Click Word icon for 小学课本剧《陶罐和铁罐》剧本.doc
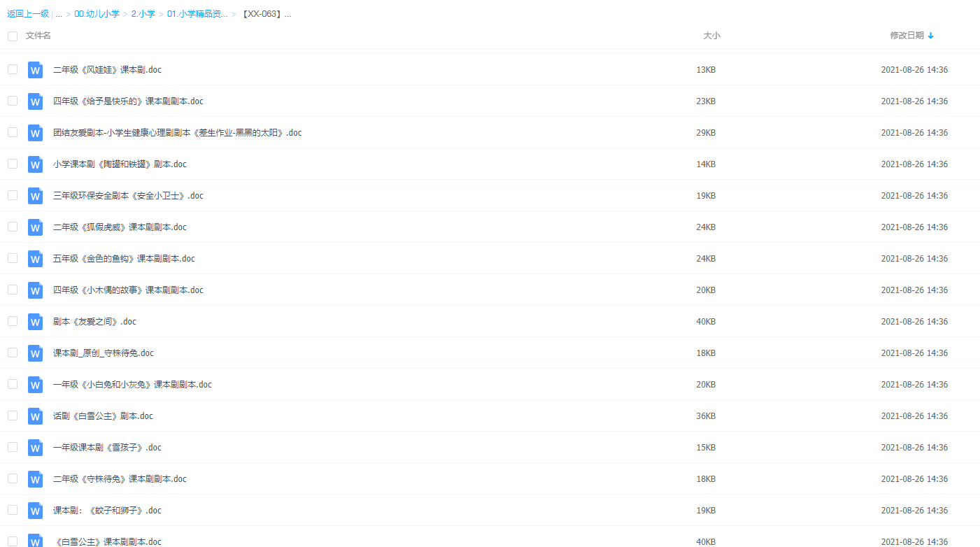This screenshot has height=547, width=980. [x=35, y=164]
